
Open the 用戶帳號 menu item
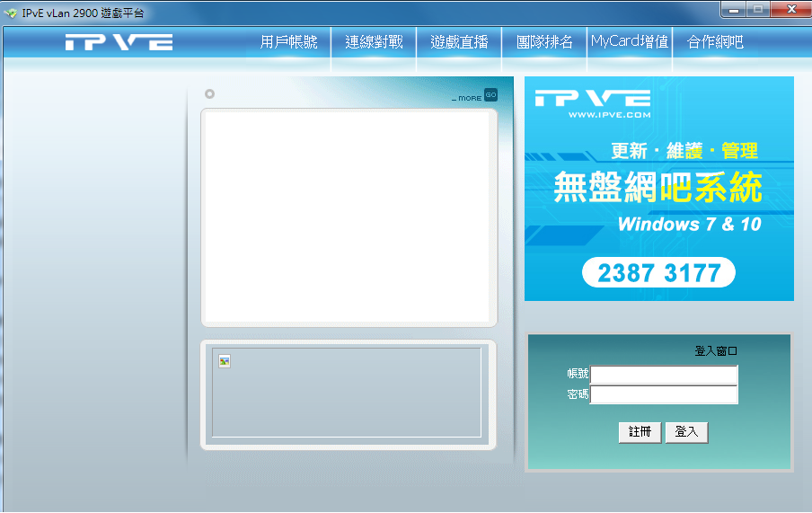click(288, 42)
